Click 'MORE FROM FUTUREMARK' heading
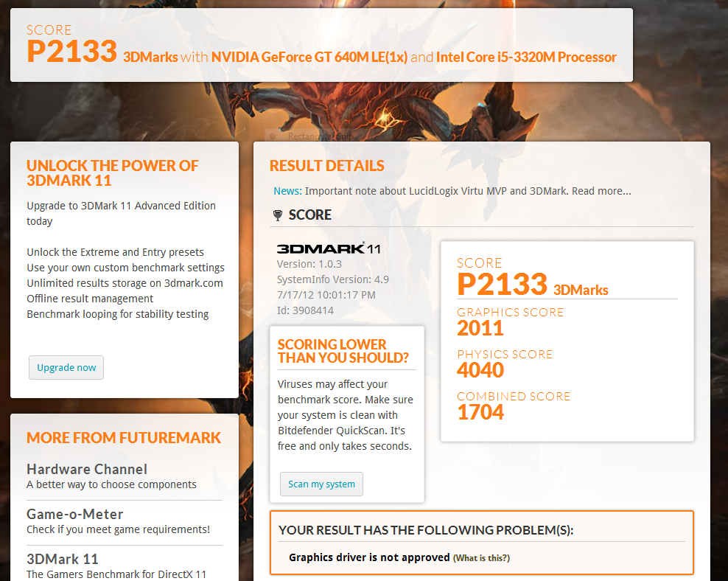Viewport: 728px width, 581px height. 124,437
